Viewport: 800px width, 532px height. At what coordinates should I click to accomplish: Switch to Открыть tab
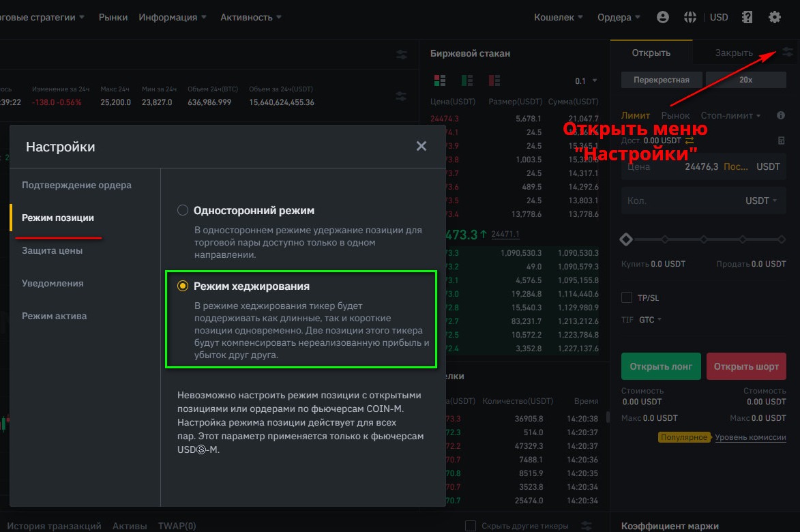pyautogui.click(x=651, y=53)
